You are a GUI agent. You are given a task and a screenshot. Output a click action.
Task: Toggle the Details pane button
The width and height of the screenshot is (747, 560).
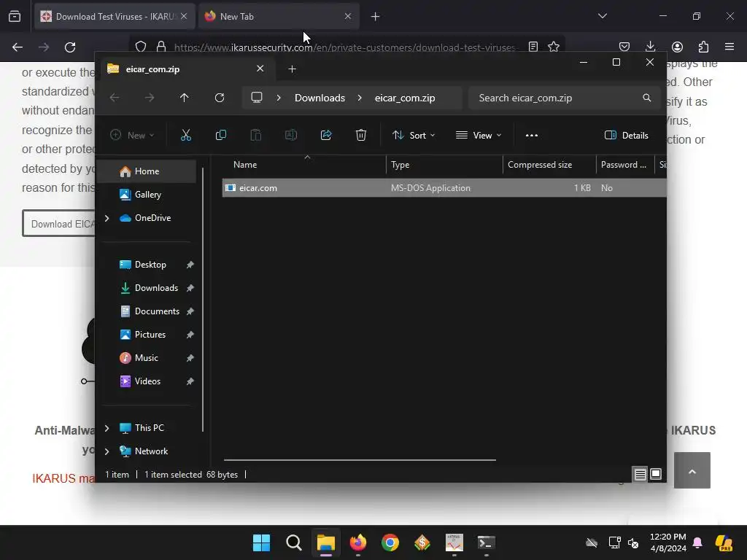point(626,135)
